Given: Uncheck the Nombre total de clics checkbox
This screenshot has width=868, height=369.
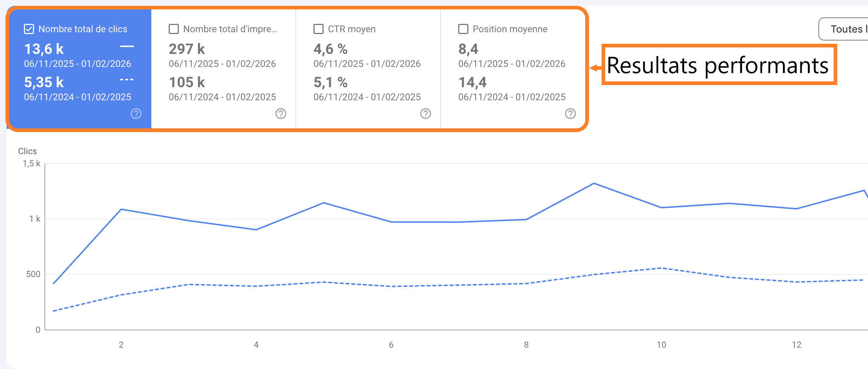Looking at the screenshot, I should pos(29,29).
